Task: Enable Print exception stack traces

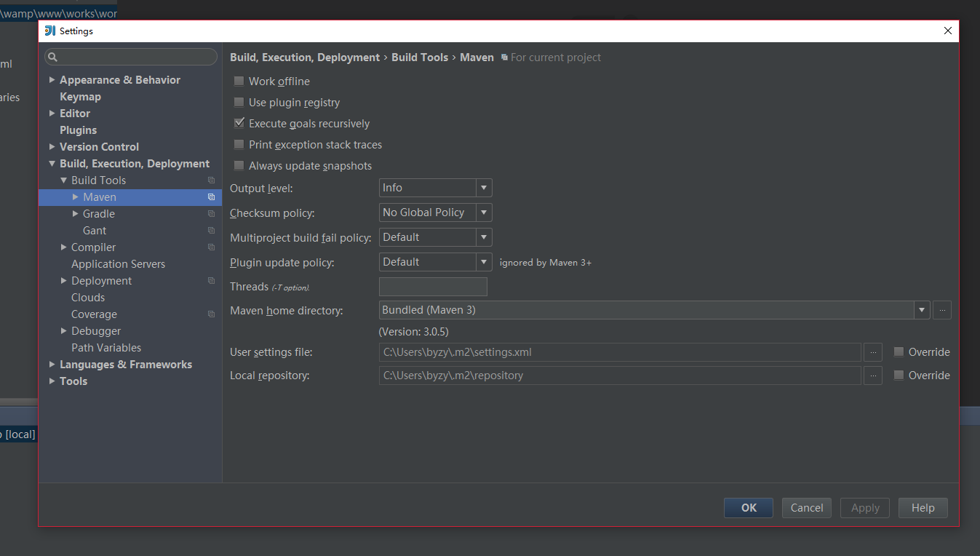Action: [239, 144]
